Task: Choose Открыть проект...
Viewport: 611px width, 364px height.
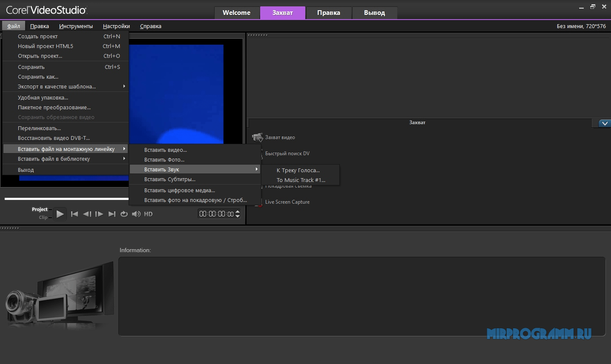Action: pyautogui.click(x=66, y=56)
